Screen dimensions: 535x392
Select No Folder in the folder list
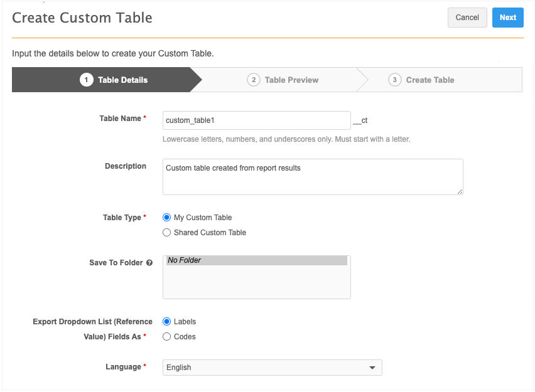(x=256, y=260)
